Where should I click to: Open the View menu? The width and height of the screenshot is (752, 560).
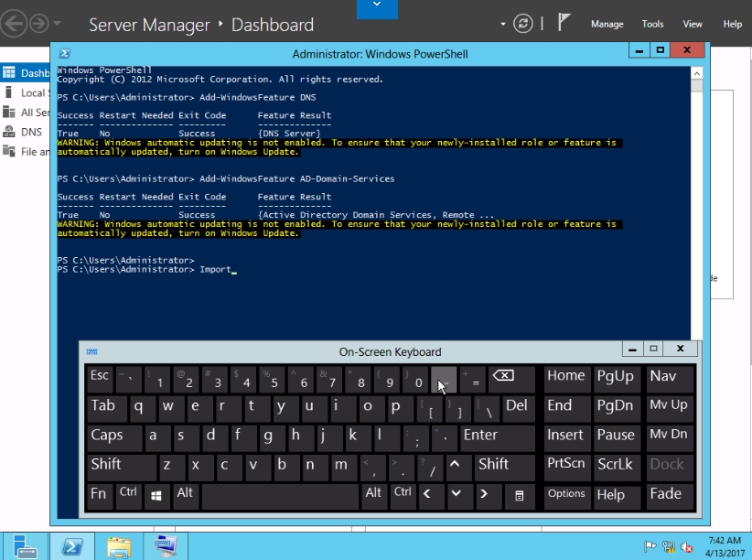pos(692,24)
